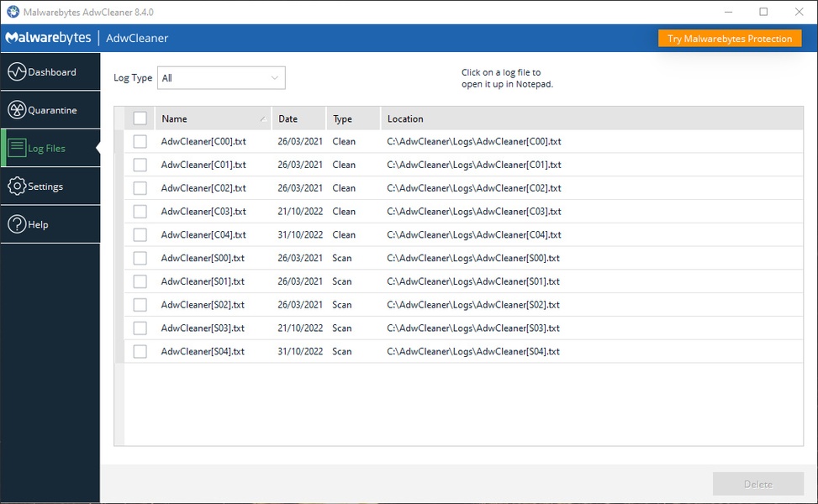Sort logs by Date column header
The width and height of the screenshot is (818, 504).
[x=298, y=118]
